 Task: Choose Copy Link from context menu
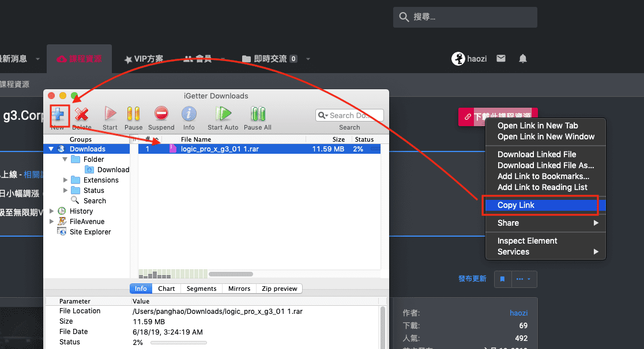[516, 206]
